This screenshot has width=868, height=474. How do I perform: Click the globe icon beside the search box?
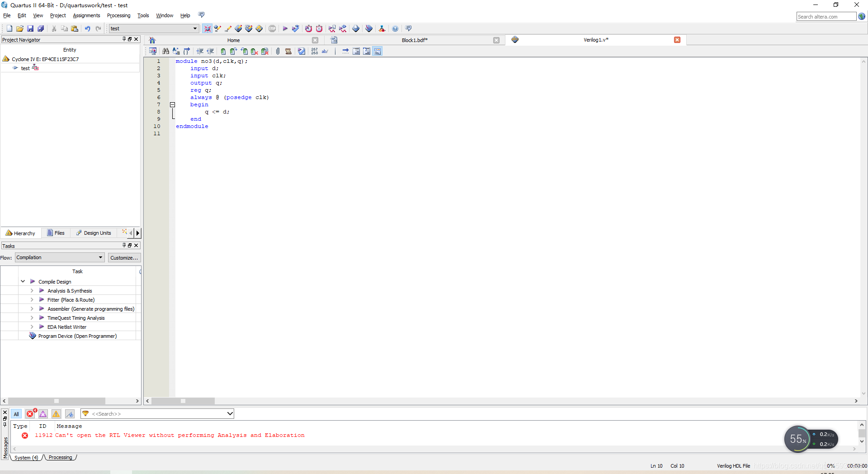[x=862, y=17]
